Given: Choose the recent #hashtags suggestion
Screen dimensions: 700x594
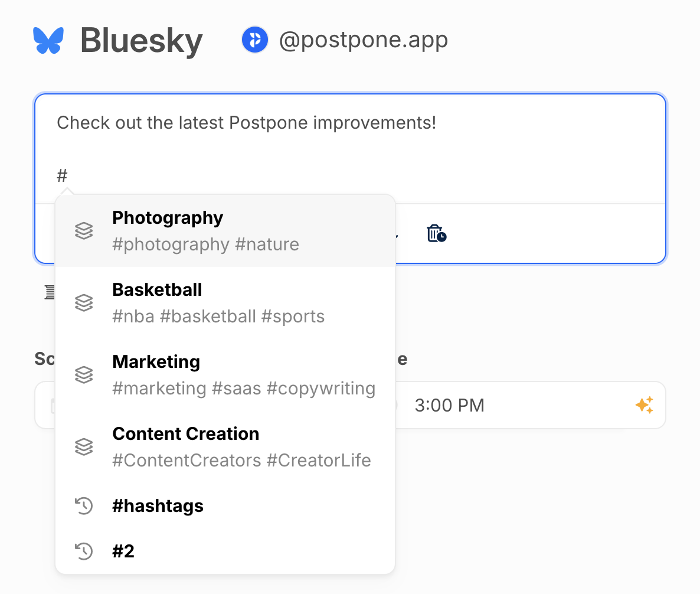Looking at the screenshot, I should coord(225,505).
